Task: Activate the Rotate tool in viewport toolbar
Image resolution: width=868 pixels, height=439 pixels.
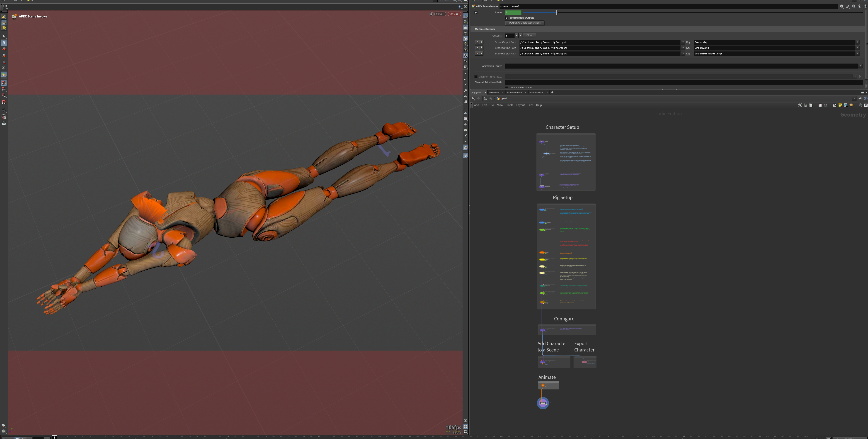Action: coord(4,55)
